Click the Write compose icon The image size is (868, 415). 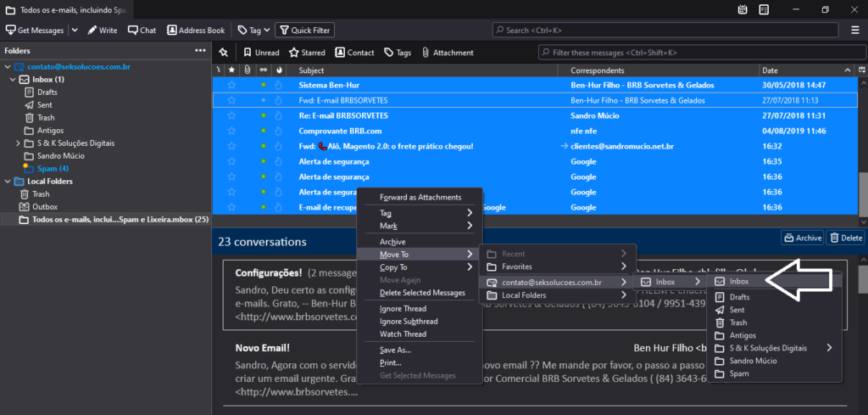[x=93, y=30]
